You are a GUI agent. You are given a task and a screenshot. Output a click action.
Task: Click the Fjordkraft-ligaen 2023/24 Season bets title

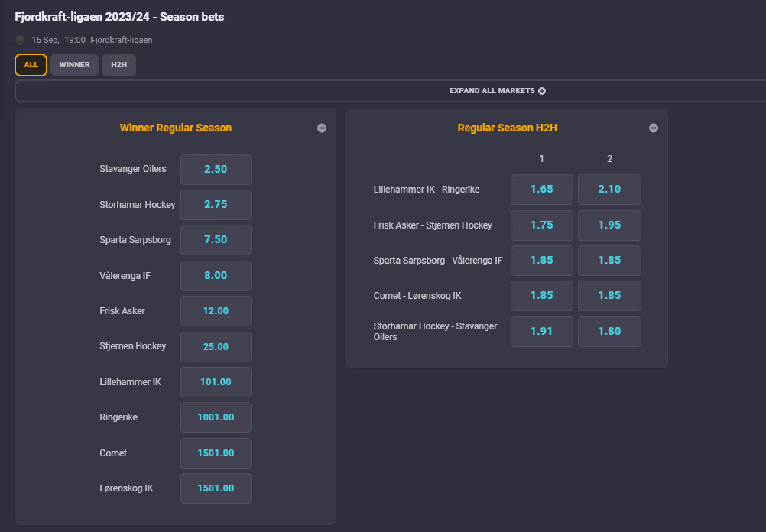click(x=119, y=17)
